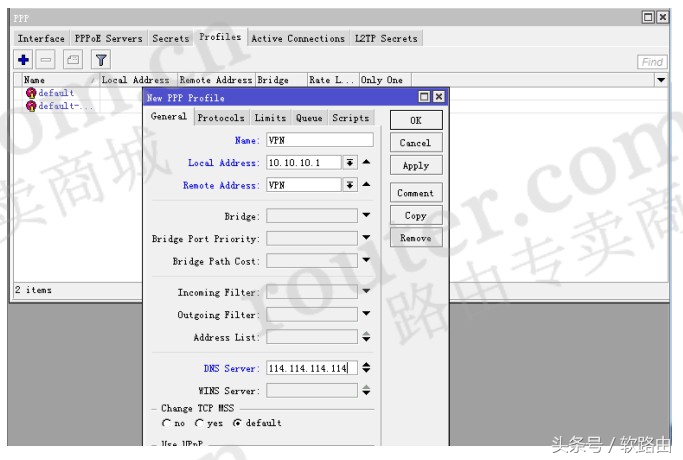Screen dimensions: 683x460
Task: Maximize the New PPP Profile dialog
Action: tap(424, 97)
